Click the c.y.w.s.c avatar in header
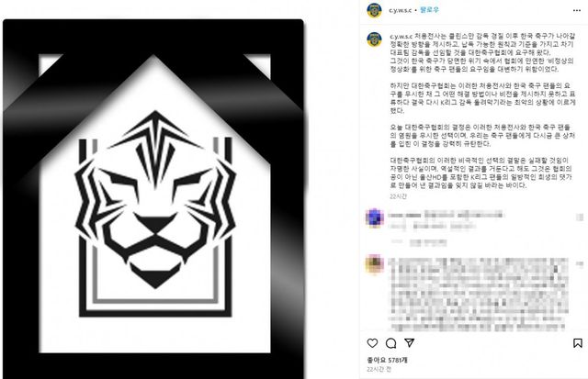The width and height of the screenshot is (588, 379). [x=374, y=10]
